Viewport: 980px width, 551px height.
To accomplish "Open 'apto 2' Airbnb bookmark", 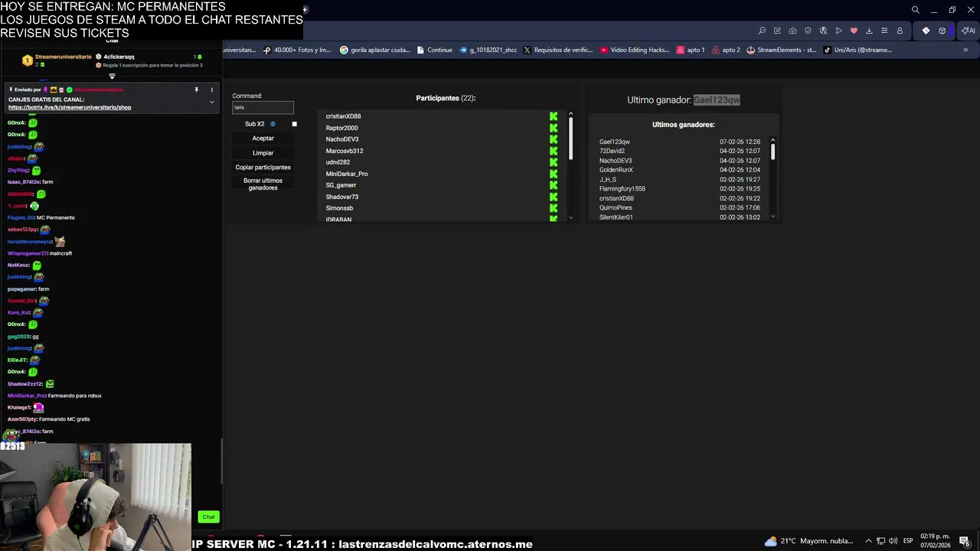I will coord(726,50).
